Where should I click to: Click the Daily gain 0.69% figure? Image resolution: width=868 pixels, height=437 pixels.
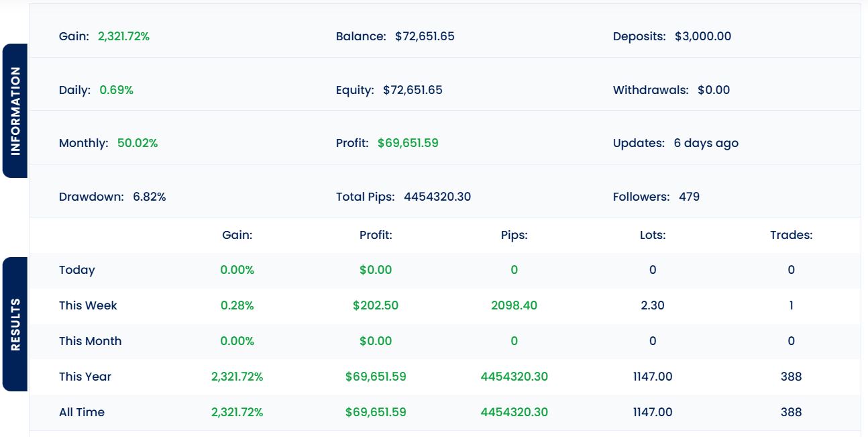115,89
